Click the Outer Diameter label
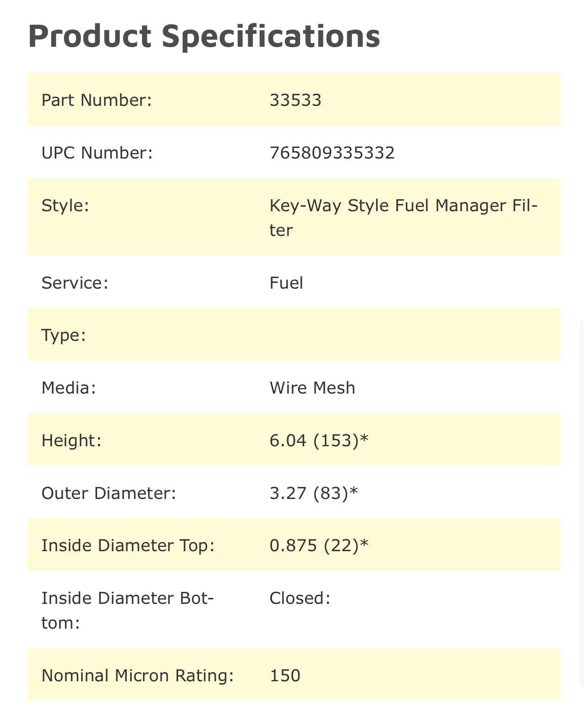This screenshot has height=723, width=588. coord(109,493)
